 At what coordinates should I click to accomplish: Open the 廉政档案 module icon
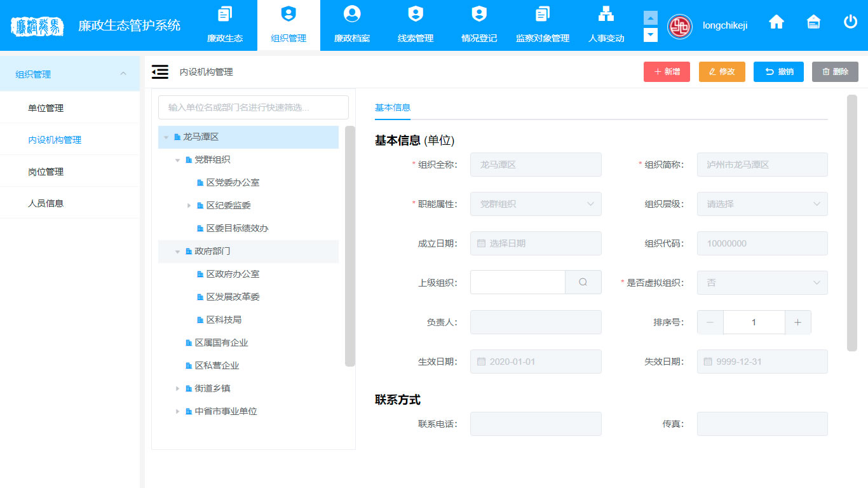pos(351,14)
